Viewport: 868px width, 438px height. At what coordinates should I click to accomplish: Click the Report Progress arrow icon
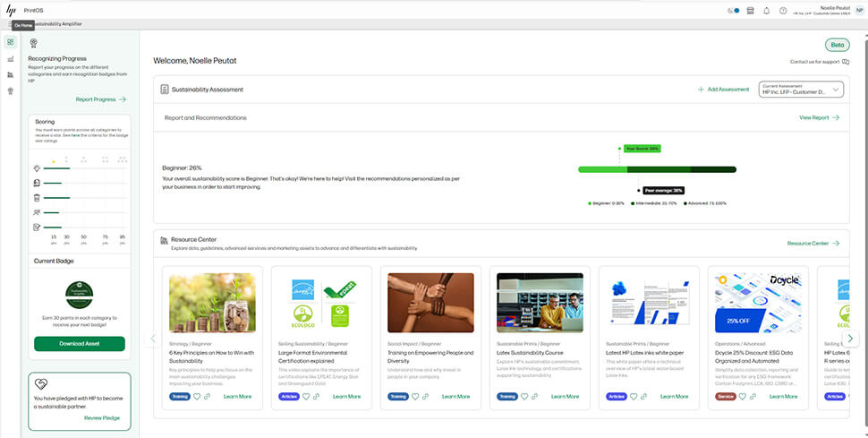click(x=123, y=99)
